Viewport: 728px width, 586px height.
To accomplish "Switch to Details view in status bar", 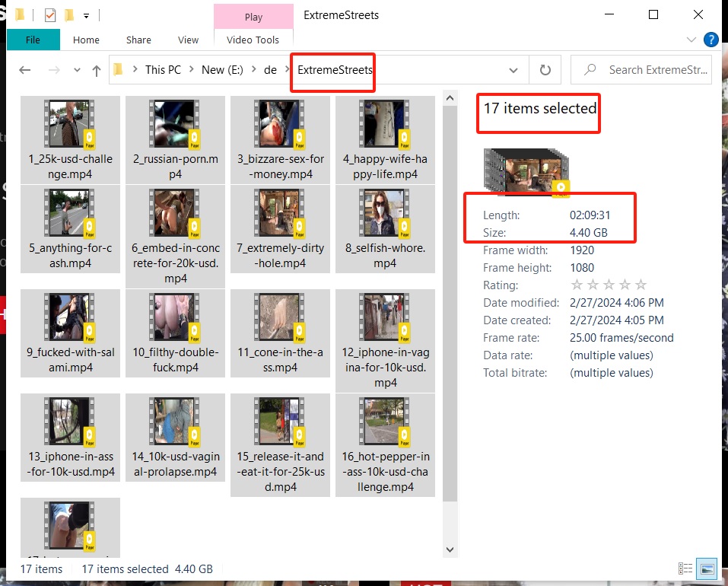I will point(685,569).
